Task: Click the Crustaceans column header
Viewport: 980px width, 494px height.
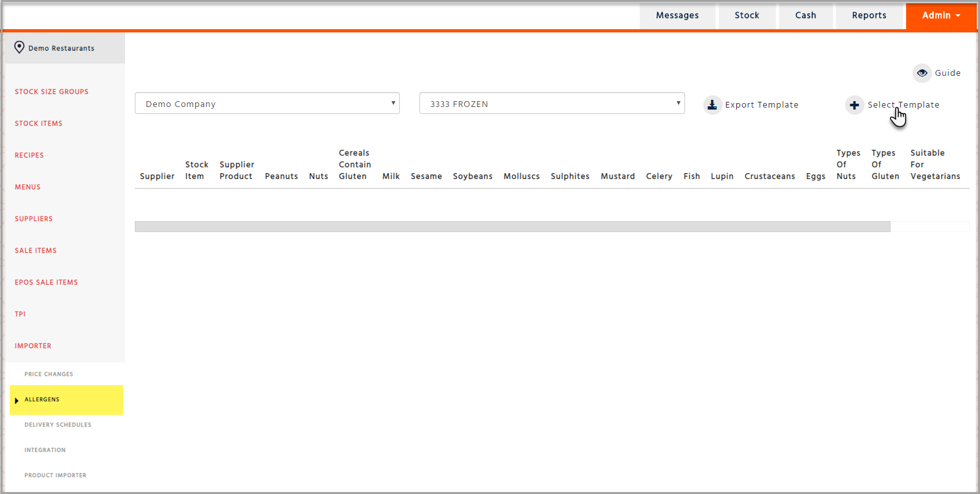Action: point(770,176)
